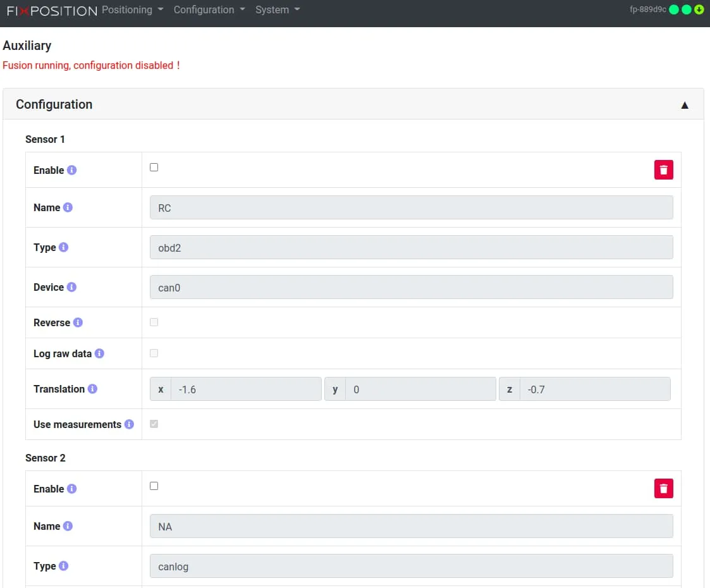Delete Sensor 1 with the trash icon
This screenshot has width=710, height=588.
pos(663,170)
